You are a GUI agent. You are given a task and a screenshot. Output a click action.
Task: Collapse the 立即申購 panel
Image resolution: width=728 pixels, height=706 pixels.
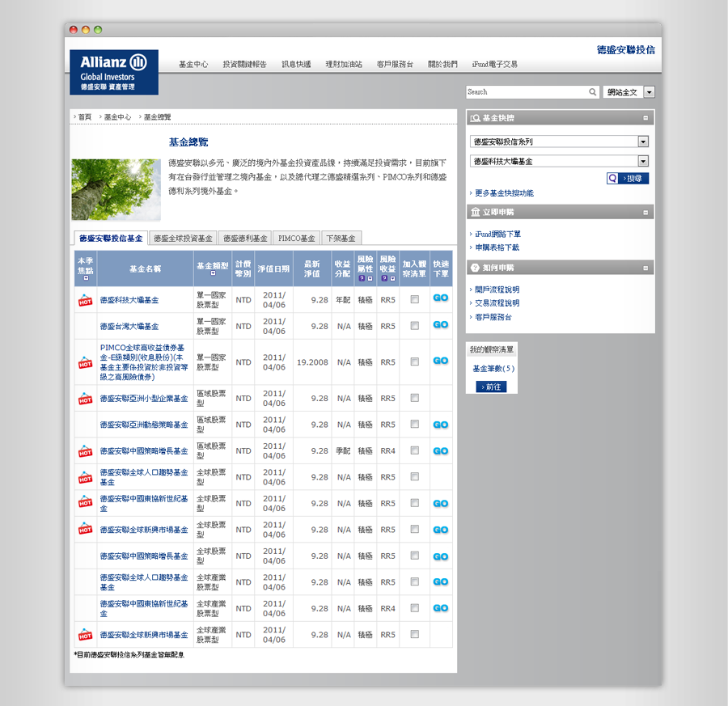coord(645,213)
